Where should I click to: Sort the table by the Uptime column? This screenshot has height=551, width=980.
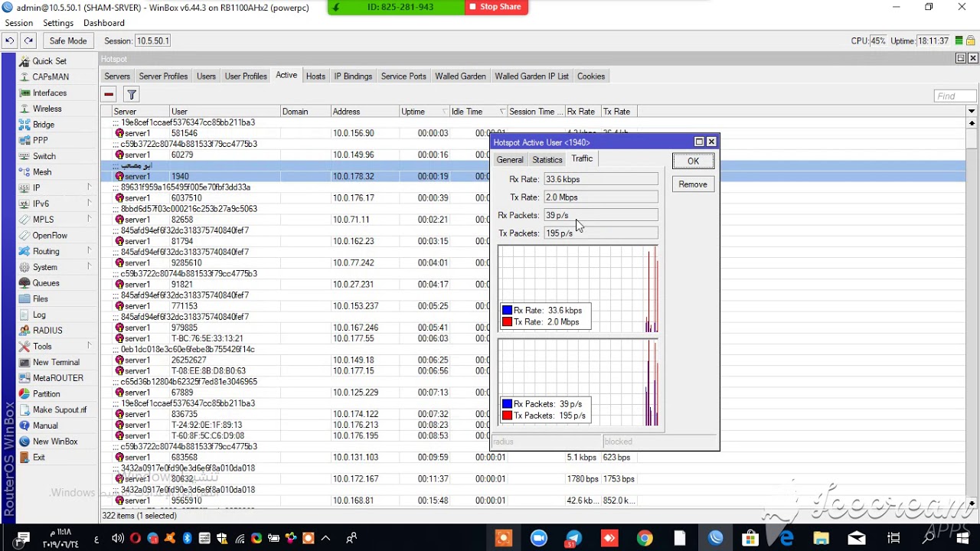click(423, 112)
